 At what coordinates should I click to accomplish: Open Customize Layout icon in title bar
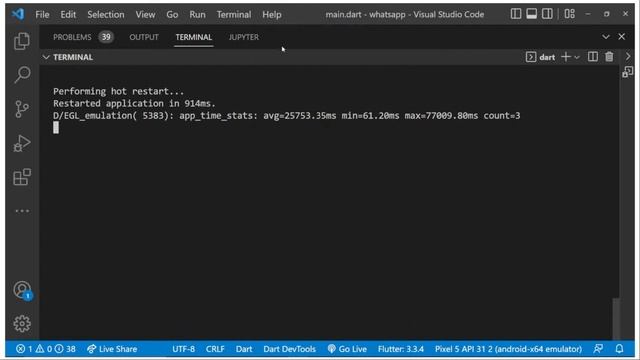coord(569,14)
